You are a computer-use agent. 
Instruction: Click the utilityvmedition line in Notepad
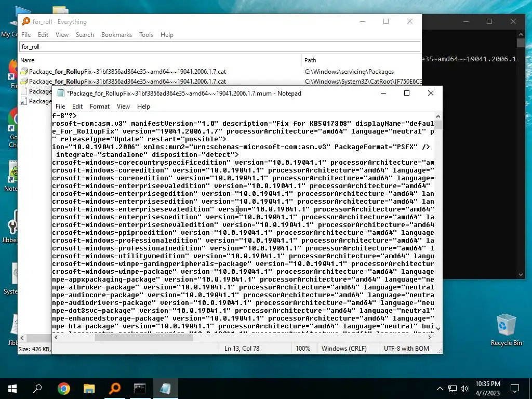click(x=243, y=256)
